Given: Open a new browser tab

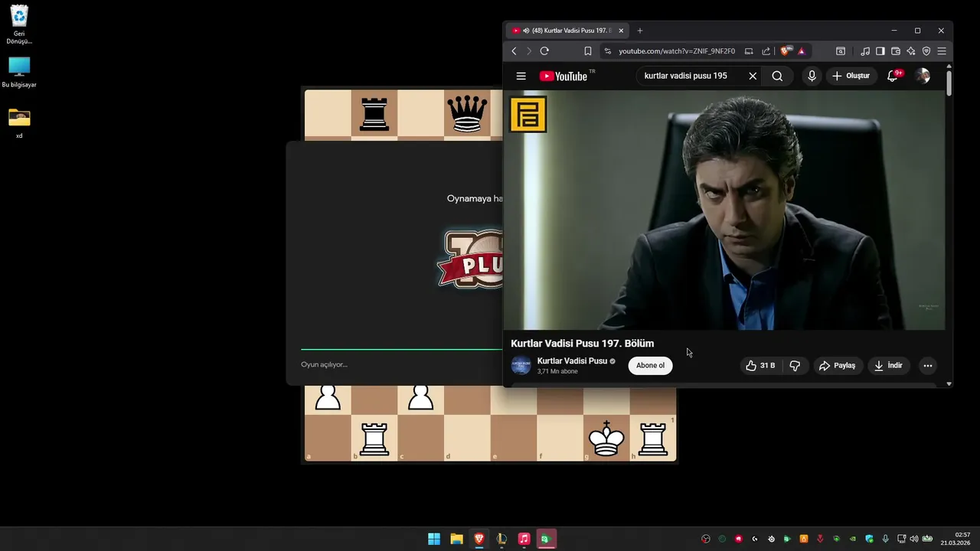Looking at the screenshot, I should 640,31.
